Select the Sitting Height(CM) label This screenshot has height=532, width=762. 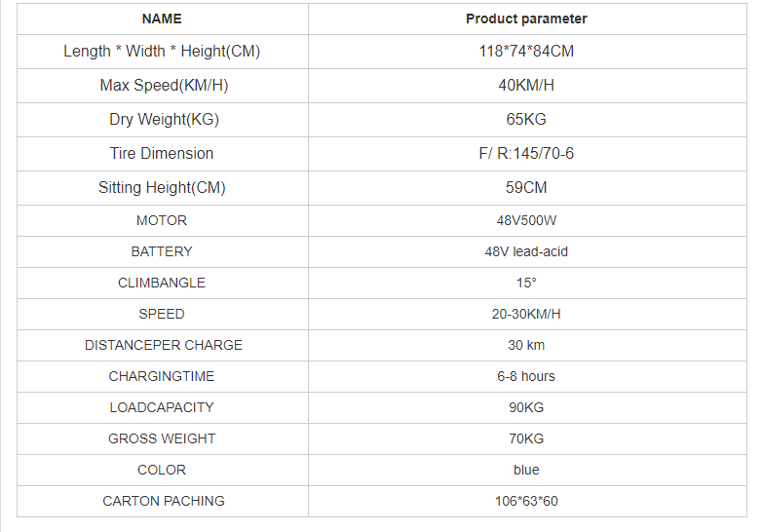162,187
